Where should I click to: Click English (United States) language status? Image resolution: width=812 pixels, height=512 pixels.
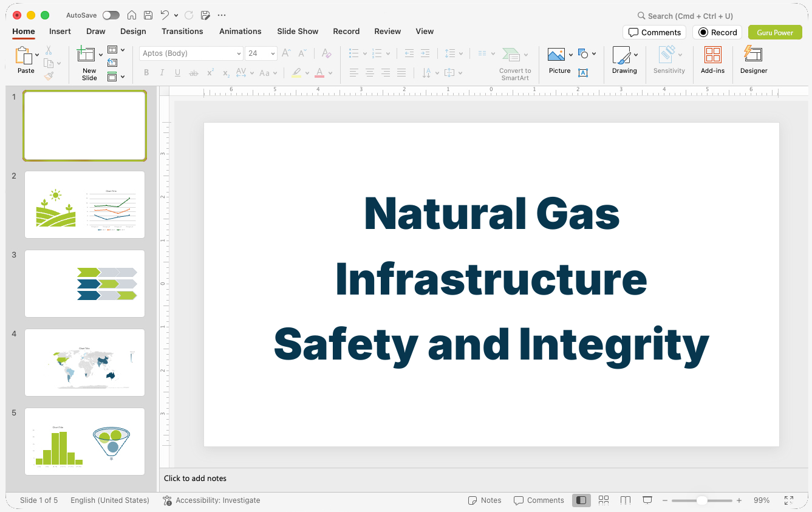(110, 500)
